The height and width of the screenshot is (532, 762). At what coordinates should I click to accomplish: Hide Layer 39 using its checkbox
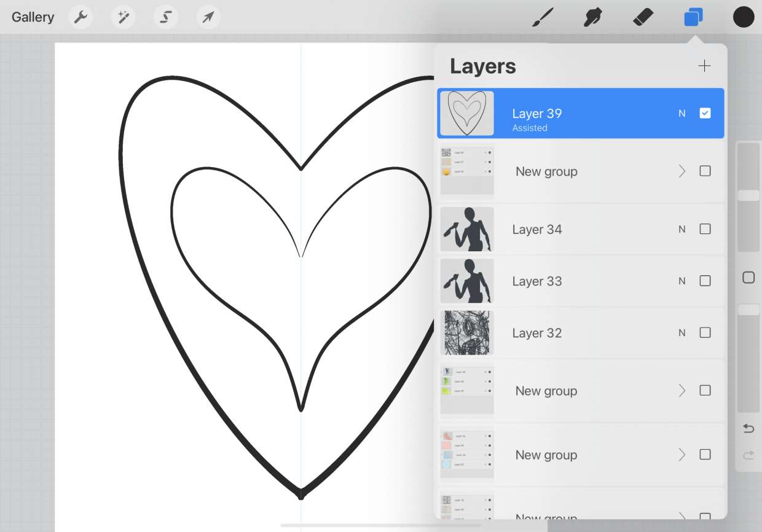pos(705,113)
